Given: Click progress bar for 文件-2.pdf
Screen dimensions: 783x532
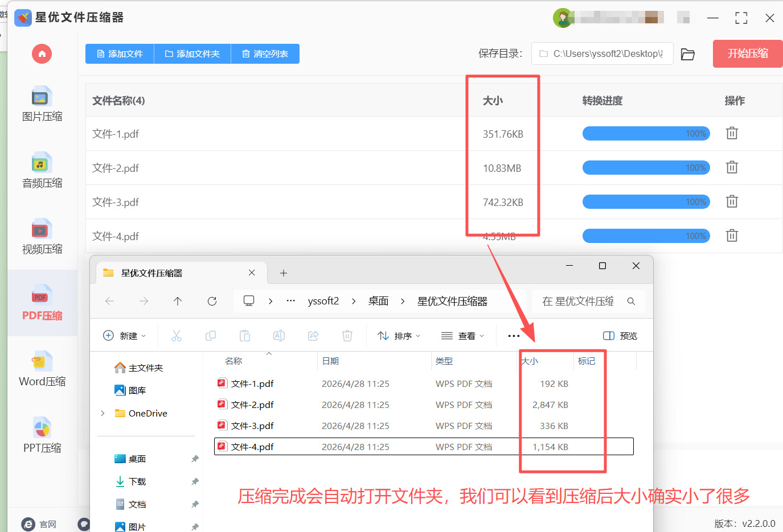Looking at the screenshot, I should (x=646, y=168).
